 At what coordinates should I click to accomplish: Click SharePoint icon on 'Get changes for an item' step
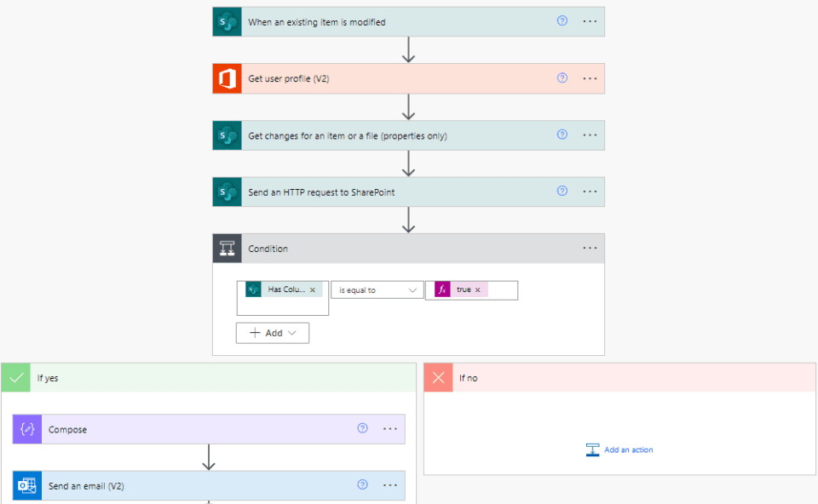click(227, 135)
